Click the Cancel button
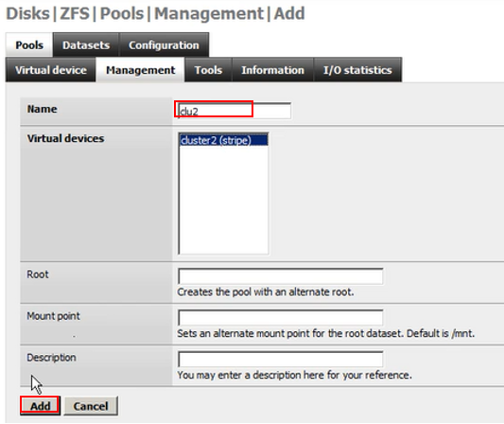Viewport: 504px width, 424px height. coord(91,406)
